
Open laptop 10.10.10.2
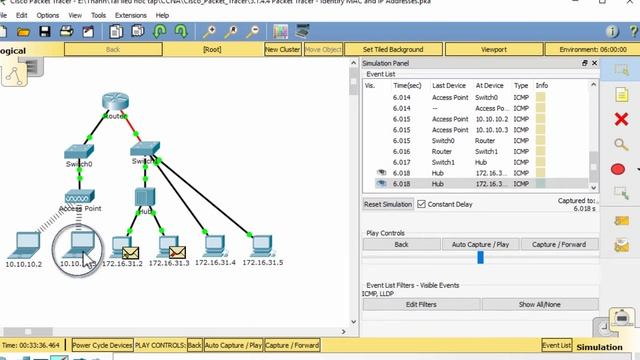[x=24, y=246]
